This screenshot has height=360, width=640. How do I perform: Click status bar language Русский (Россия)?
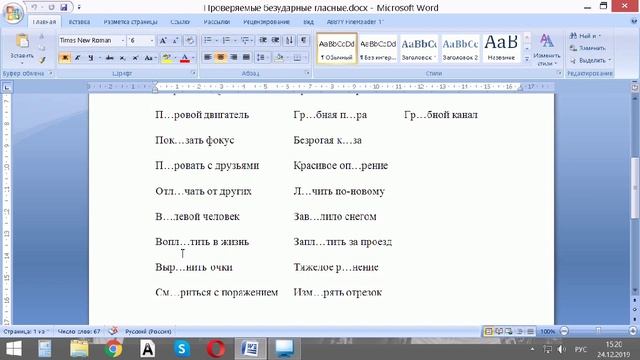point(148,331)
